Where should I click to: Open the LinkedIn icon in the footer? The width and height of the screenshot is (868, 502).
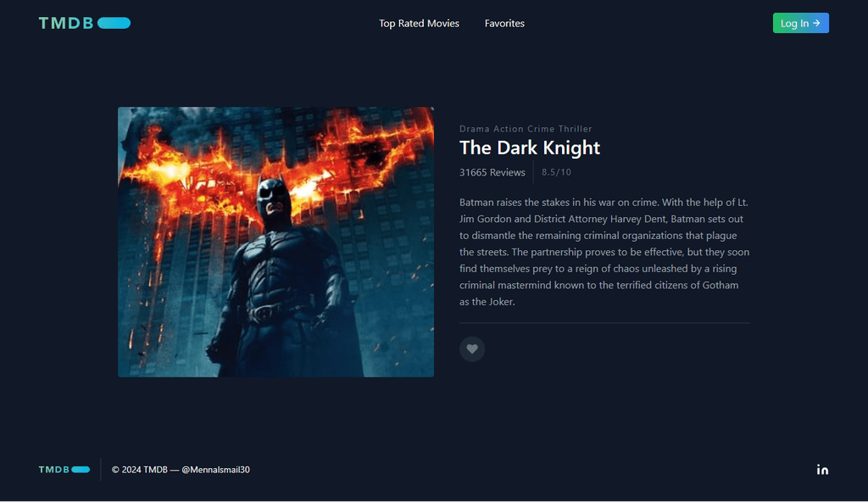(822, 469)
